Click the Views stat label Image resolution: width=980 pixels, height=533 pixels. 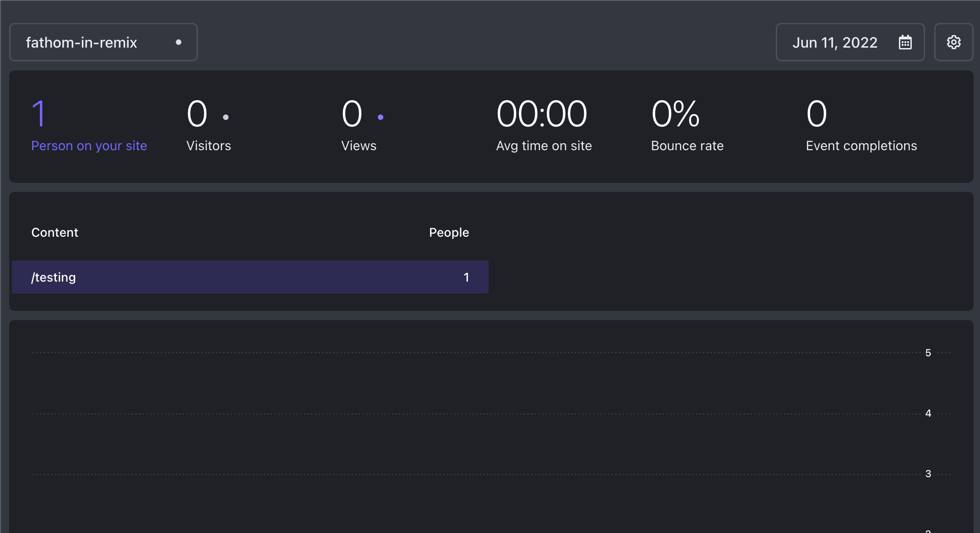click(x=359, y=146)
